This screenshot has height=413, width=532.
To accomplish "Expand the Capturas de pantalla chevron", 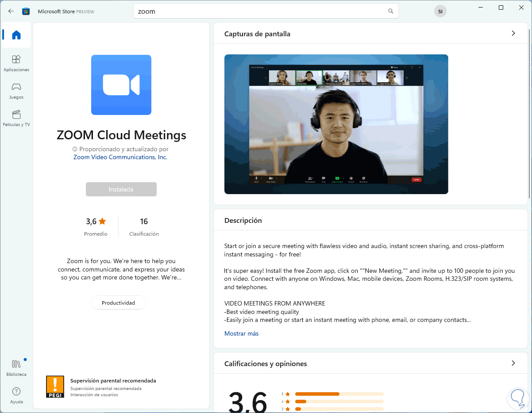I will coord(513,33).
